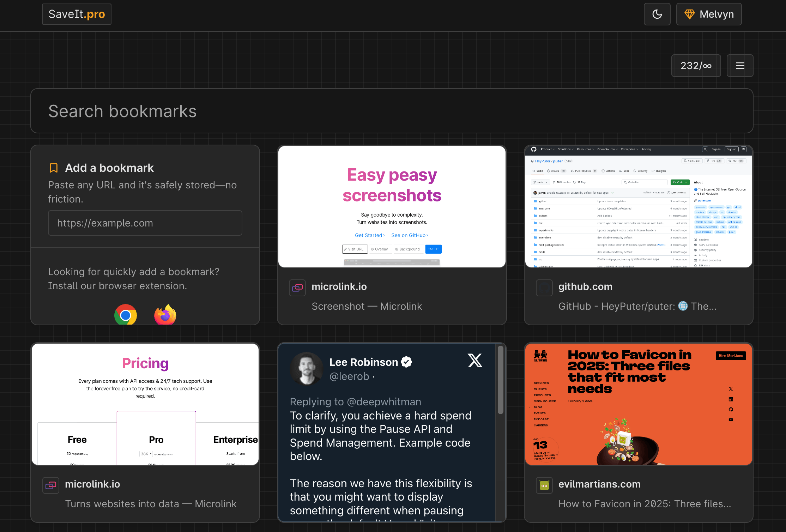Click Lee Robinson's profile avatar
This screenshot has height=532, width=786.
(x=307, y=369)
